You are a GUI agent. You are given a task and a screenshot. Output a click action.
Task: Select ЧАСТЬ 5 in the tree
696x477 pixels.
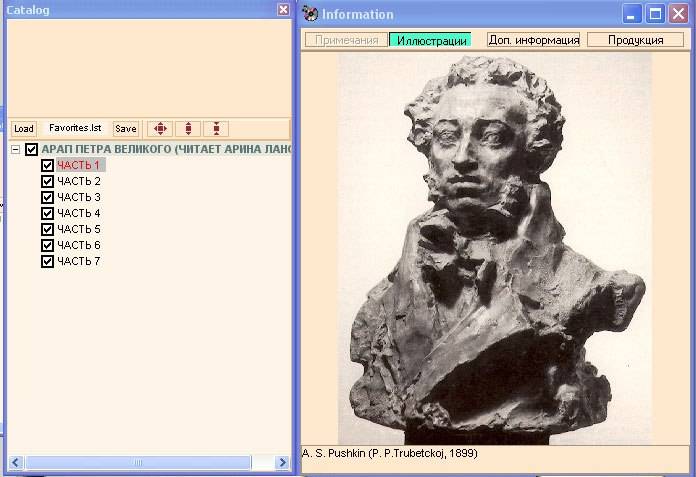point(79,229)
